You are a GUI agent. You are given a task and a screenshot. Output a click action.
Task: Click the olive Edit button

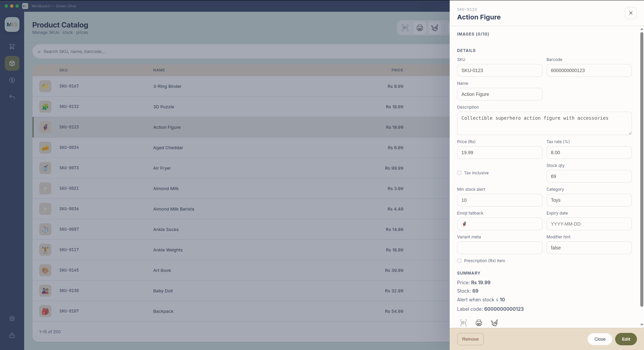tap(626, 339)
